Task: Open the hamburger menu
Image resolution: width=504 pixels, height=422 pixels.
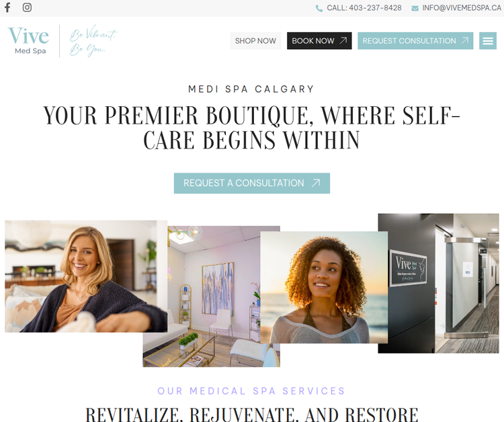Action: click(488, 41)
